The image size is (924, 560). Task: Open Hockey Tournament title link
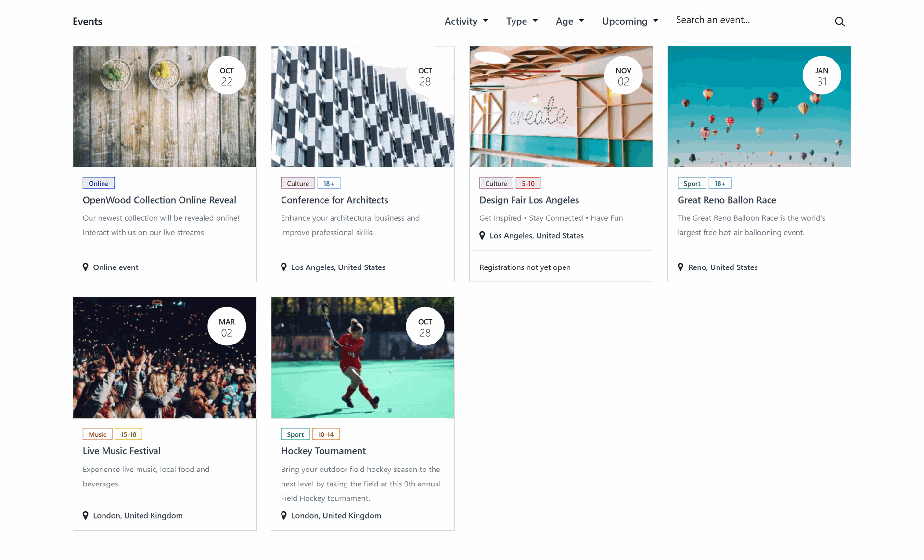click(323, 451)
